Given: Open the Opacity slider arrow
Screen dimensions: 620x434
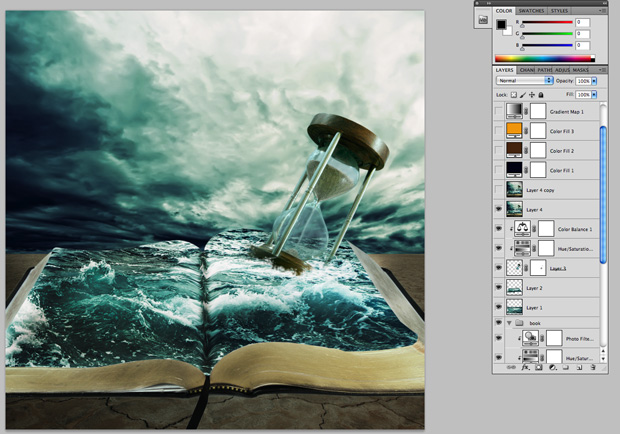Looking at the screenshot, I should coord(594,81).
